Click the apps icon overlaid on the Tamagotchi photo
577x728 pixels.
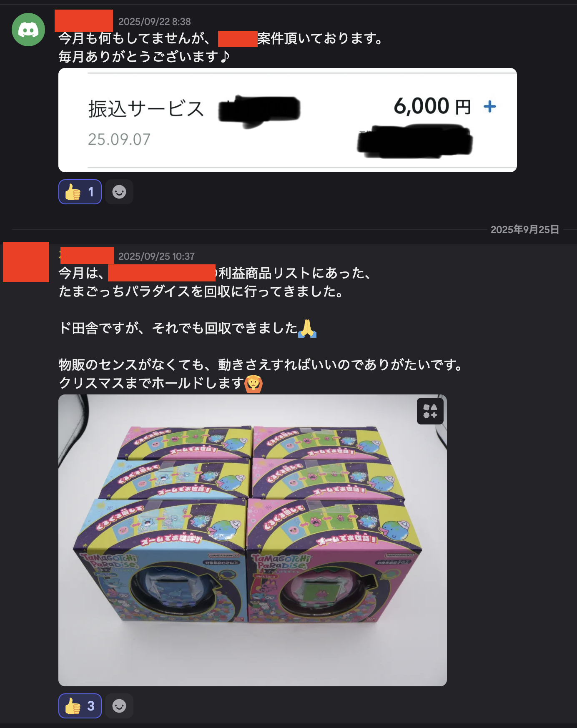[430, 411]
